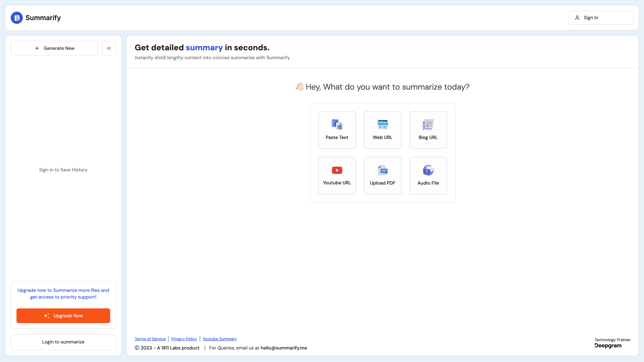Follow the Youtube Summary footer link

tap(220, 339)
